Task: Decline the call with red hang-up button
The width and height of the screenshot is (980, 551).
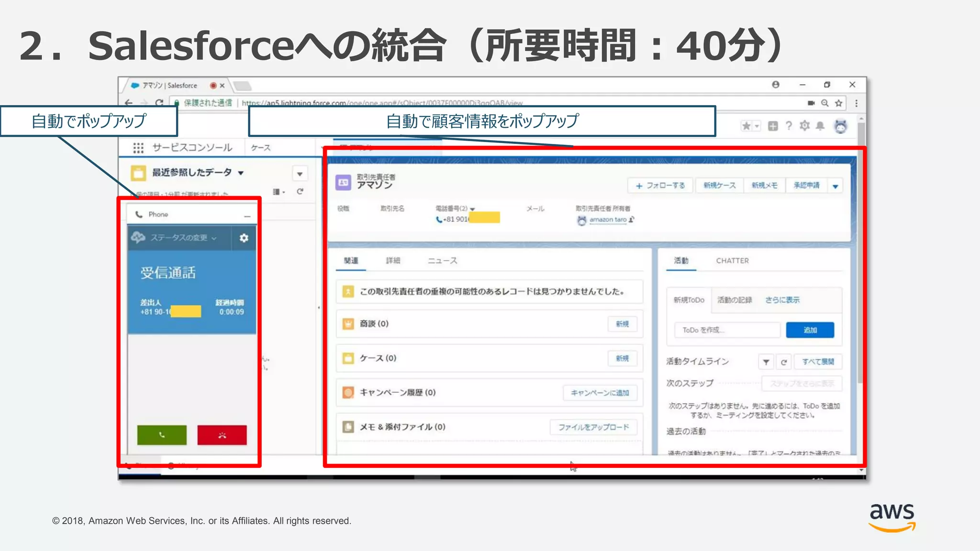Action: click(x=222, y=435)
